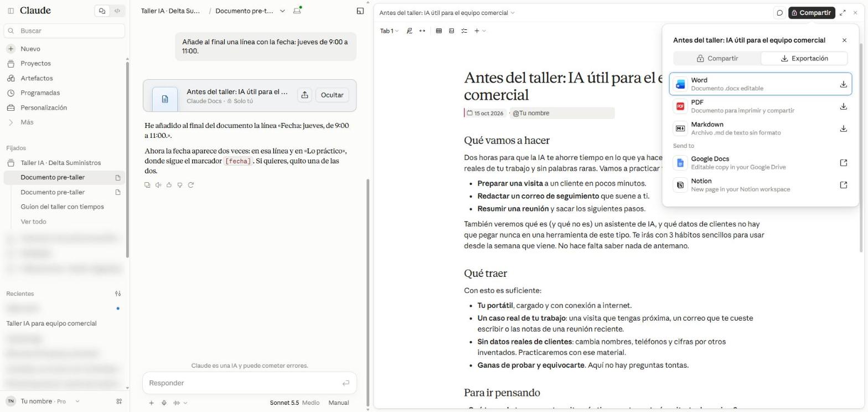Toggle the side panel layout icon

click(x=360, y=11)
